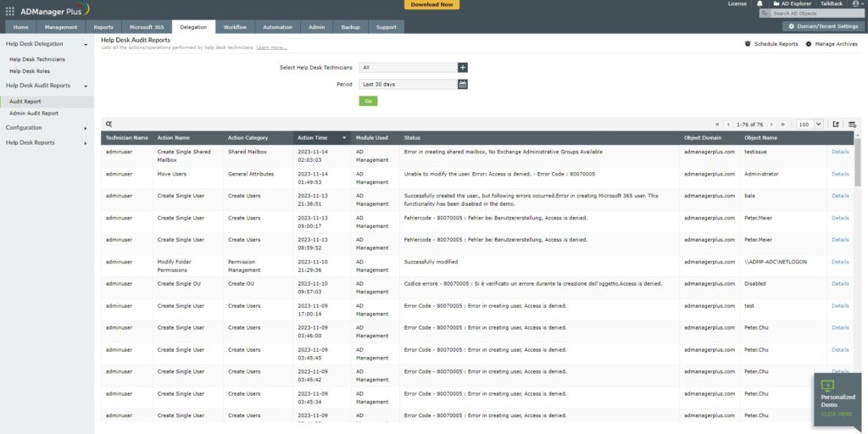Switch to the Workflow tab
Viewport: 868px width, 434px height.
235,27
